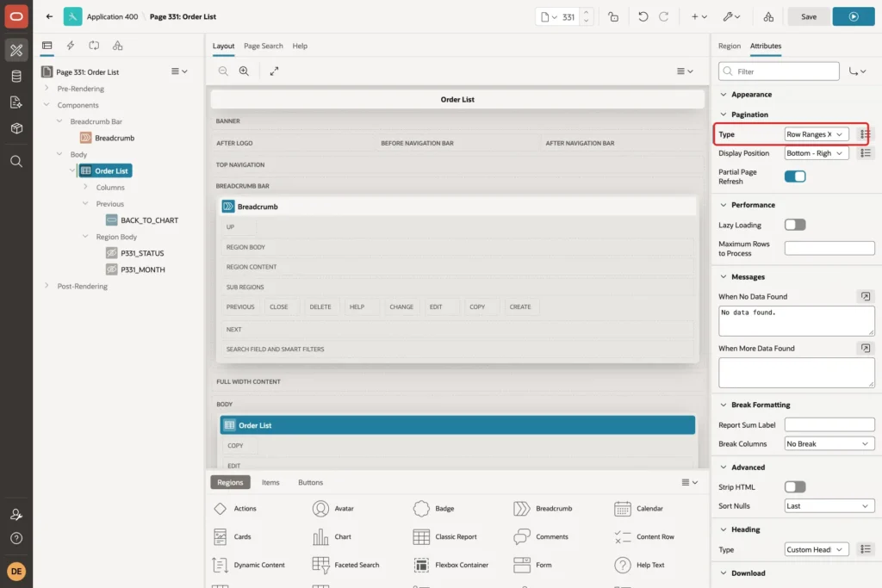This screenshot has width=882, height=588.
Task: Open Gallery cube icon in sidebar
Action: [16, 128]
